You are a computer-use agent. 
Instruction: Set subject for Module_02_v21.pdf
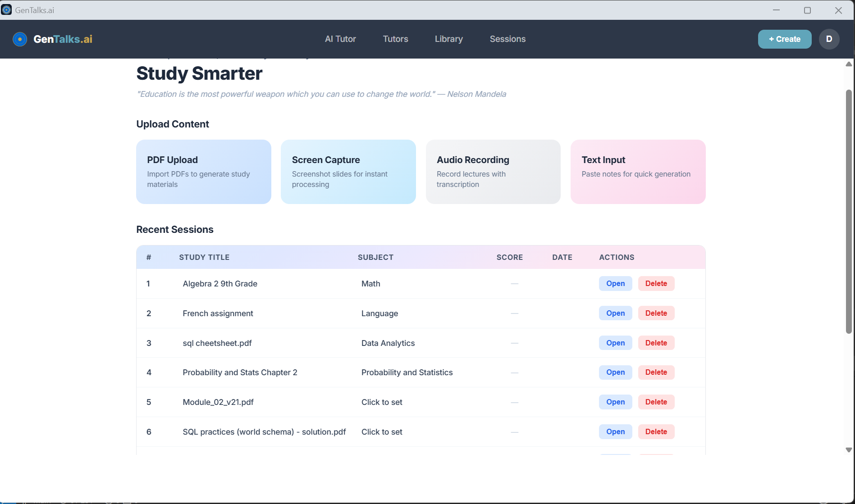(x=382, y=402)
